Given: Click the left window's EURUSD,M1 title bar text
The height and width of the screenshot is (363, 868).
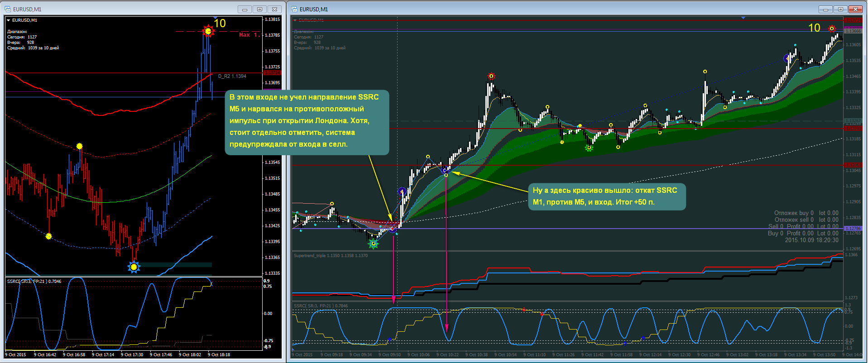Looking at the screenshot, I should pyautogui.click(x=27, y=9).
